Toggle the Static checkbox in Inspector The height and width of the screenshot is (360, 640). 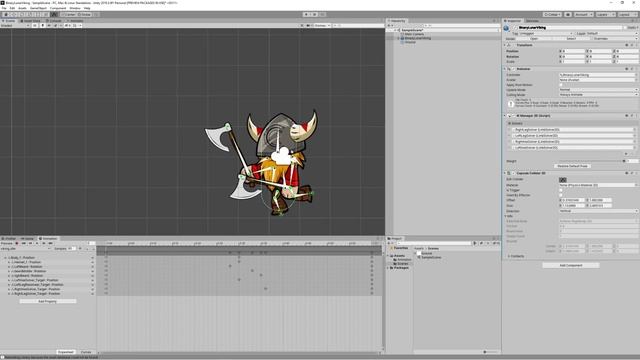pyautogui.click(x=624, y=28)
